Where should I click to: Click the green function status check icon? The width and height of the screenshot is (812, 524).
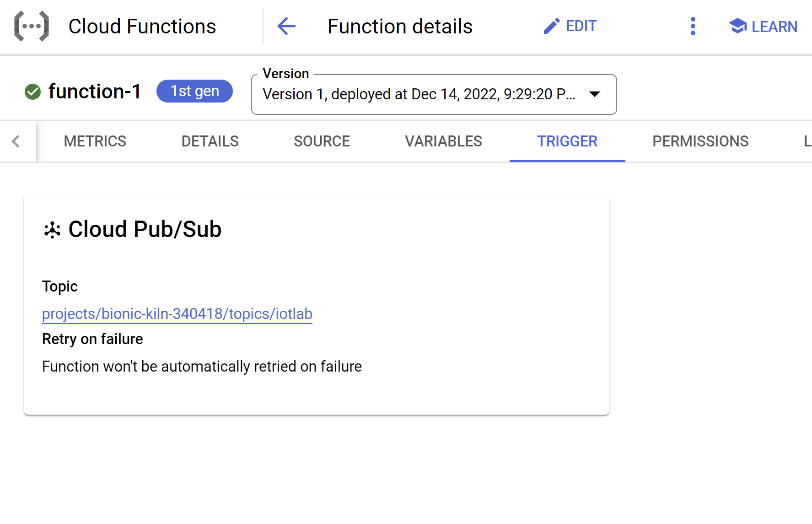click(x=32, y=91)
